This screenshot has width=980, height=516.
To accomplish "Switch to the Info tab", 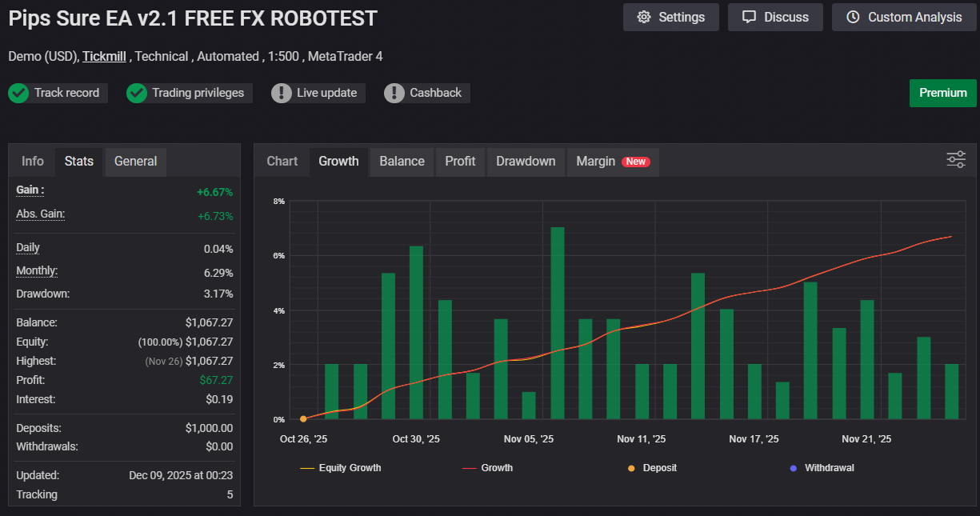I will 33,161.
